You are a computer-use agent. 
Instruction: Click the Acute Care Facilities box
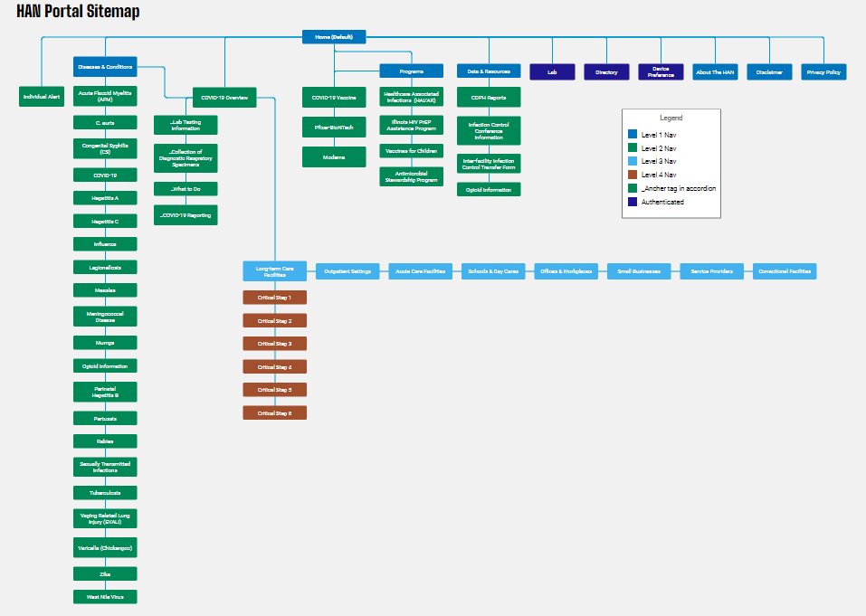point(420,271)
